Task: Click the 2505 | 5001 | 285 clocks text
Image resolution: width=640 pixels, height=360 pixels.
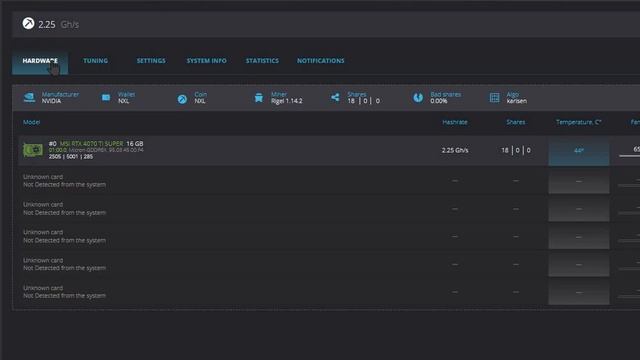Action: tap(71, 157)
